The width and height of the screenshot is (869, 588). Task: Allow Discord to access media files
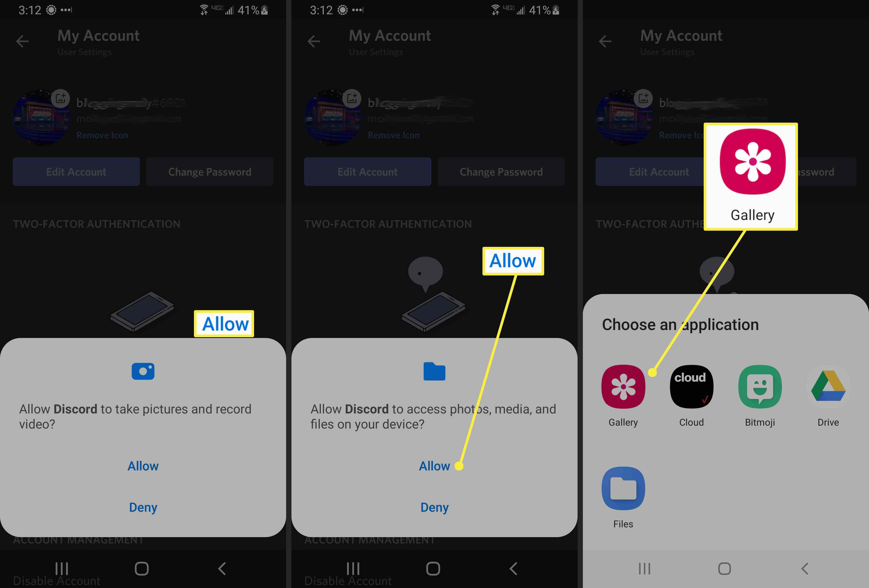pos(434,465)
